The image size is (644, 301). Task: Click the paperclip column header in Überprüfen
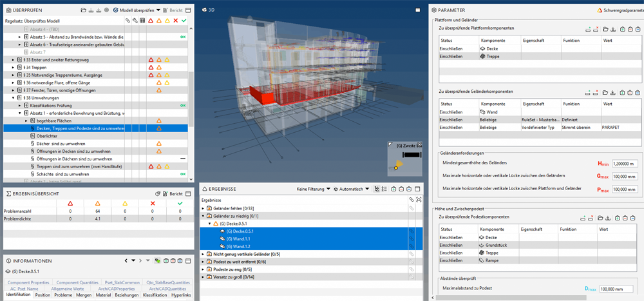click(x=128, y=21)
